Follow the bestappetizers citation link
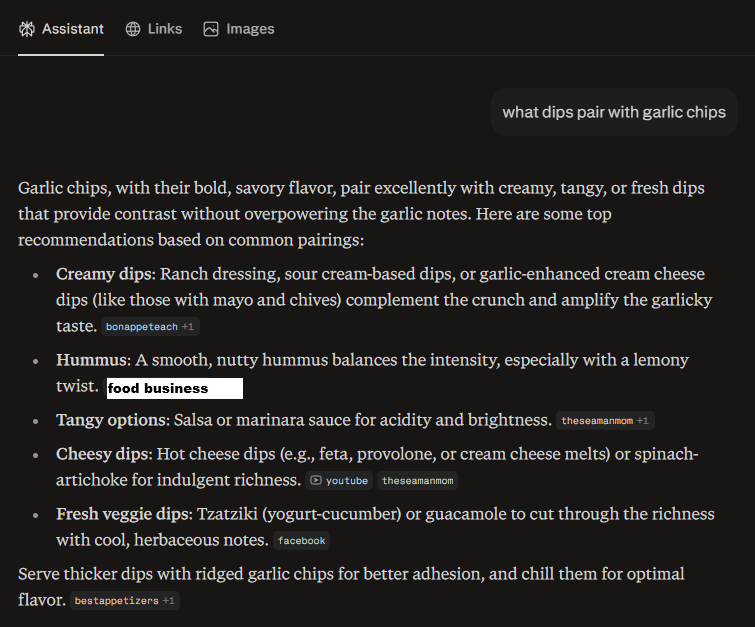Viewport: 755px width, 627px height. [x=116, y=601]
